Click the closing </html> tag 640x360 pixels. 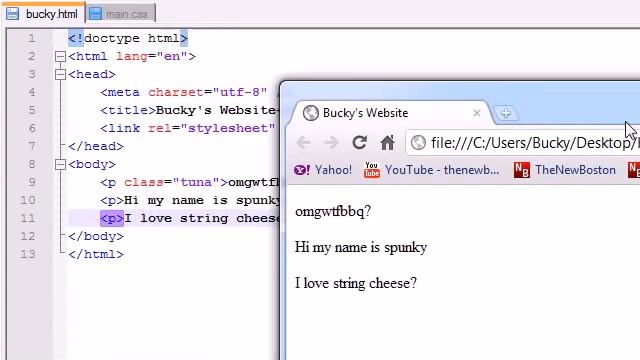coord(96,254)
